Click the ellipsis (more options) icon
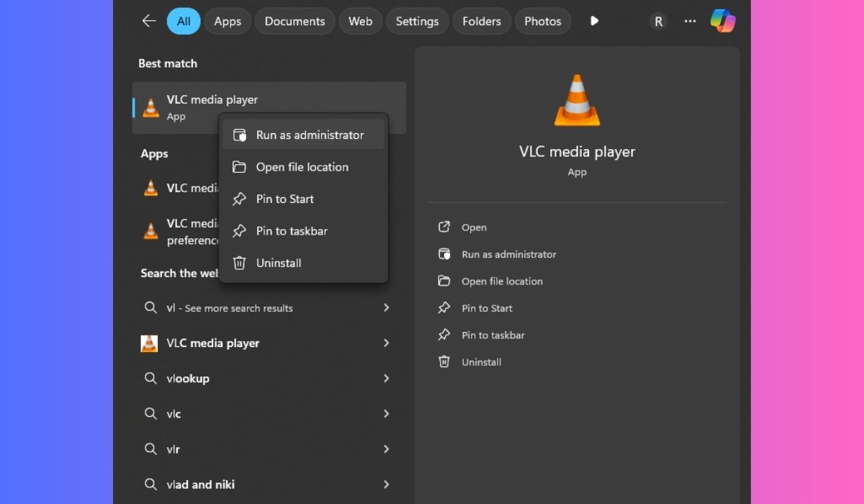 click(690, 21)
